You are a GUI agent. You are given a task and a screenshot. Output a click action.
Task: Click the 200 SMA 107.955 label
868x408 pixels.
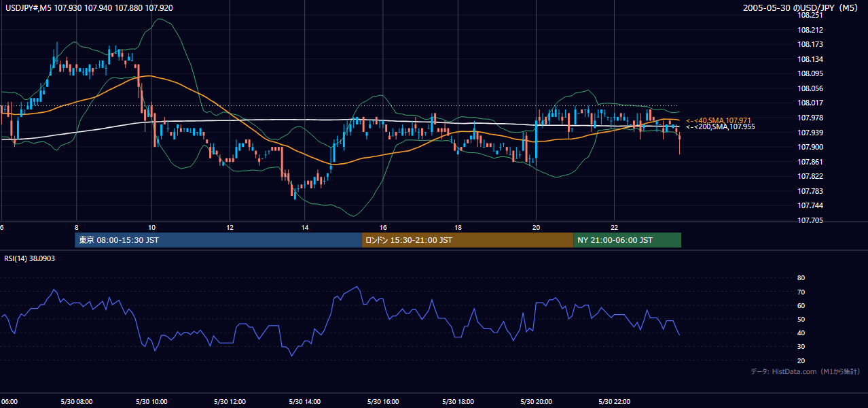[x=720, y=126]
